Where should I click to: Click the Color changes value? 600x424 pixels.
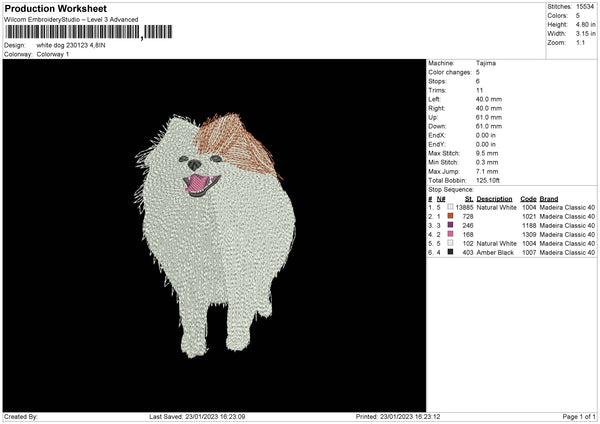(x=478, y=72)
